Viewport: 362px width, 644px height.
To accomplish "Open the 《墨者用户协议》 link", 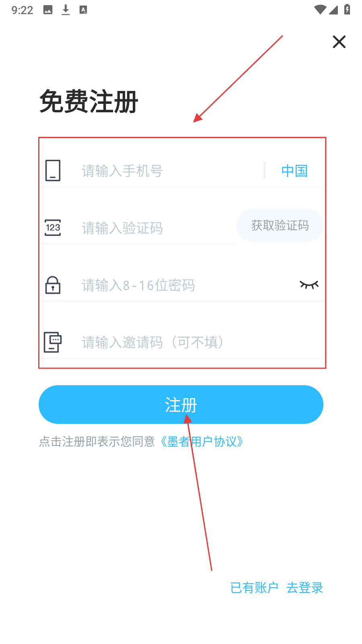I will point(202,442).
